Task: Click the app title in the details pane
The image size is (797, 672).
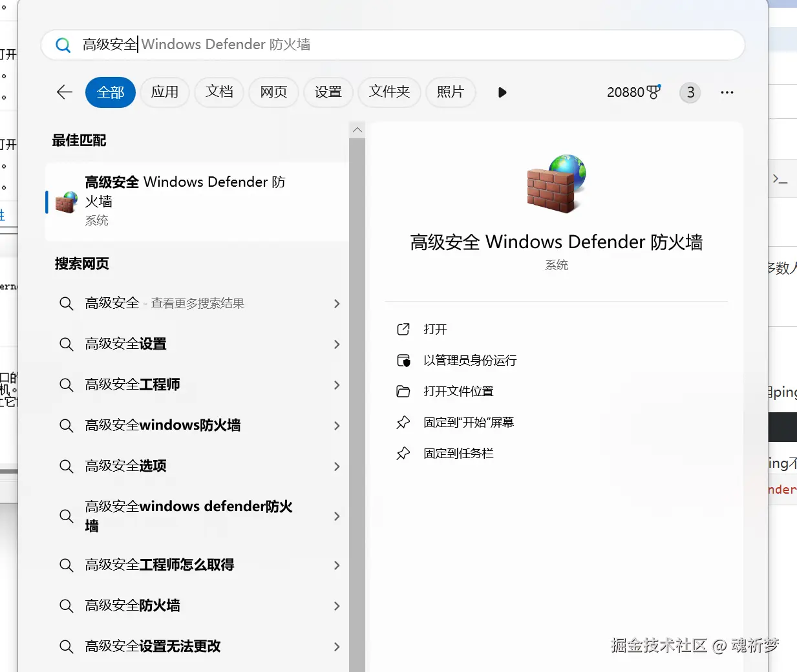Action: click(557, 242)
